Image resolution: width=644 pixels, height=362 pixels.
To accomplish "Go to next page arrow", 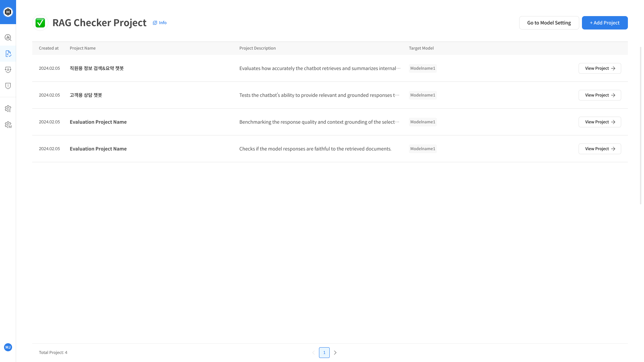I will tap(335, 353).
